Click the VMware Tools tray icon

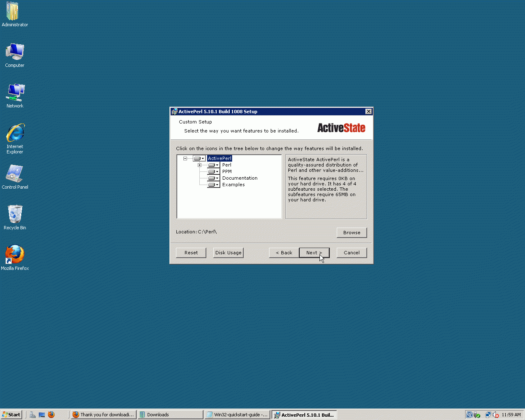point(470,415)
